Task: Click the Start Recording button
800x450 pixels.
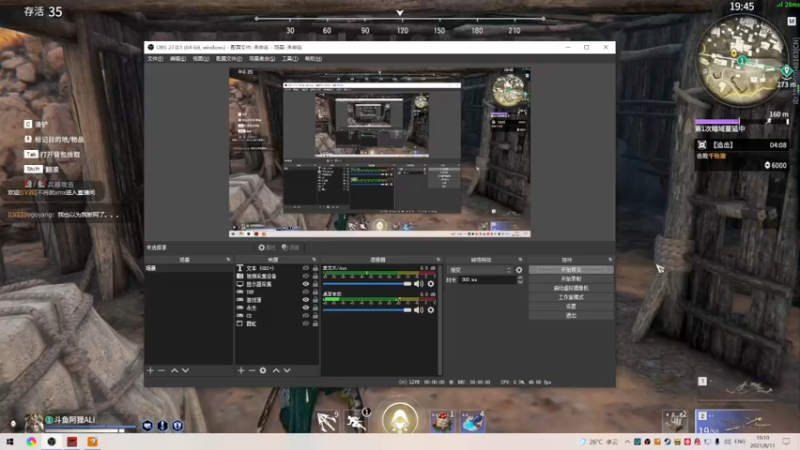Action: click(571, 279)
